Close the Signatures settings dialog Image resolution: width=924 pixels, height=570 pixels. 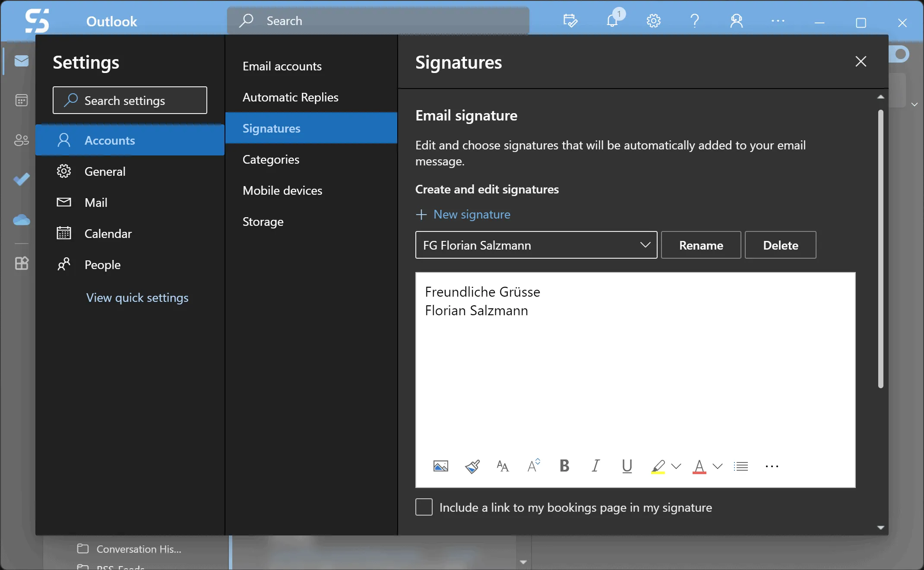861,61
